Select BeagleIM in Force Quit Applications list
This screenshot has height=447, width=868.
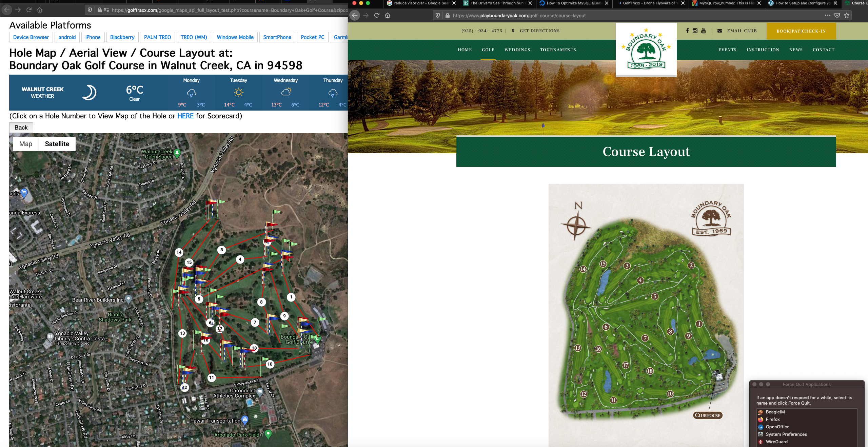[807, 412]
